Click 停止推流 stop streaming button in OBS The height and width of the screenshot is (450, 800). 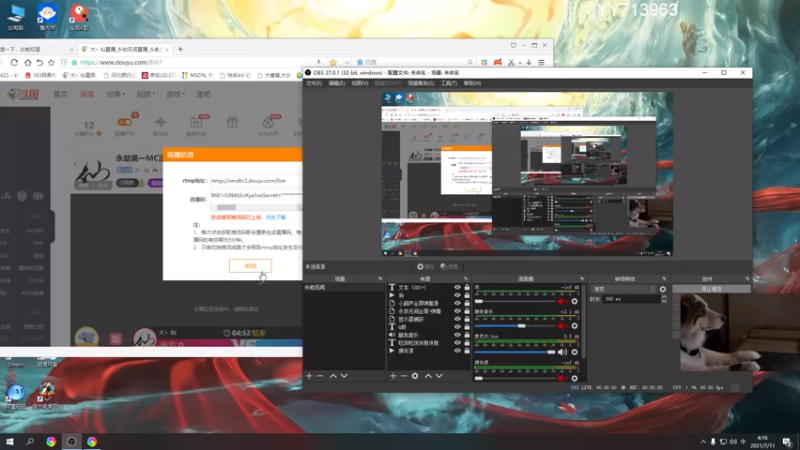[711, 289]
